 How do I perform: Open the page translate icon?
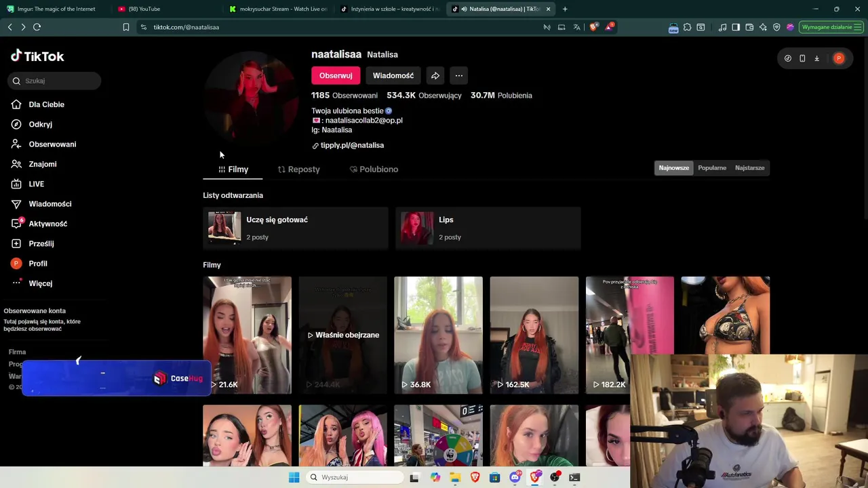click(x=577, y=27)
